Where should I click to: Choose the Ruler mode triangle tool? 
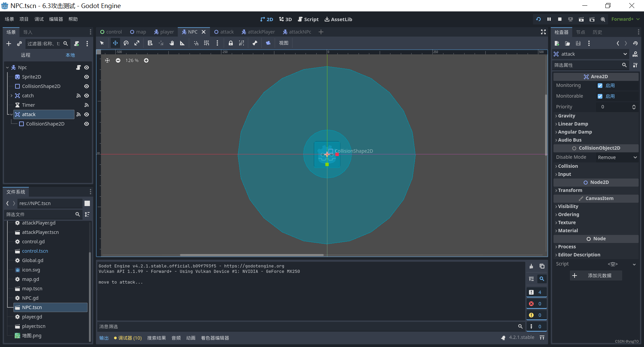point(182,43)
